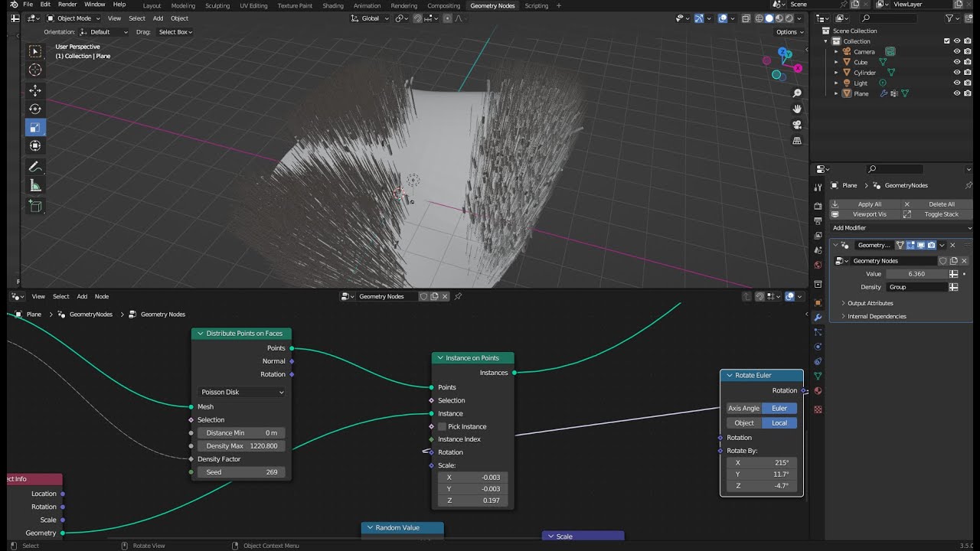
Task: Select the Measure tool
Action: click(x=35, y=186)
